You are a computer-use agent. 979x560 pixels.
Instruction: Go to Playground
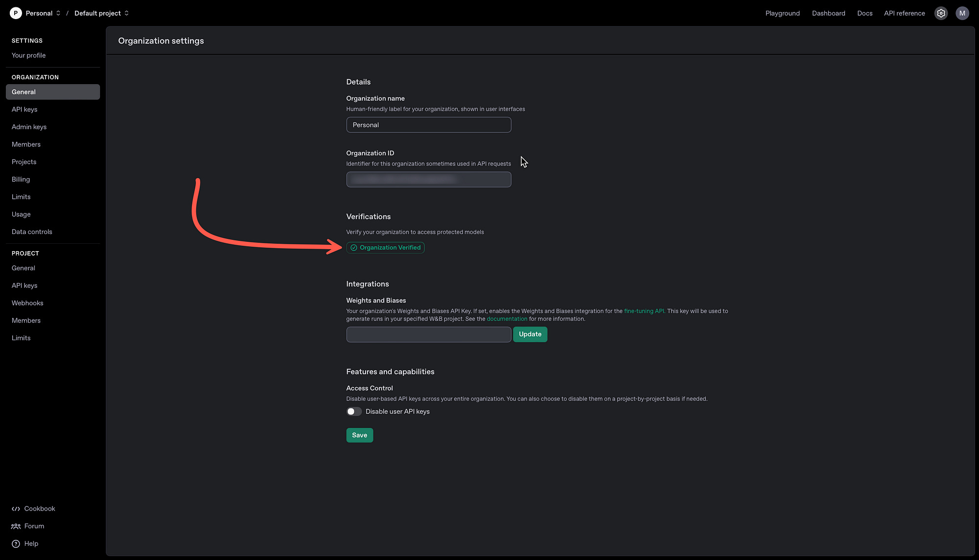(x=782, y=13)
